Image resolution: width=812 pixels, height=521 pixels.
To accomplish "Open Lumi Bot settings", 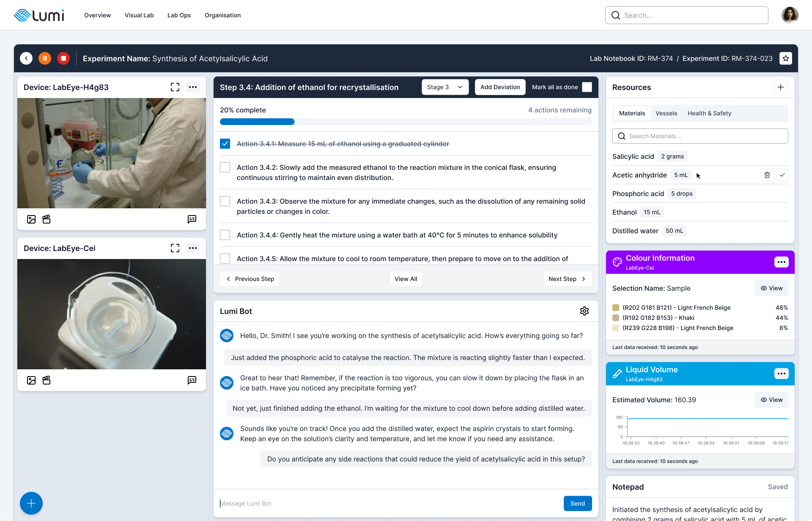I will (584, 311).
